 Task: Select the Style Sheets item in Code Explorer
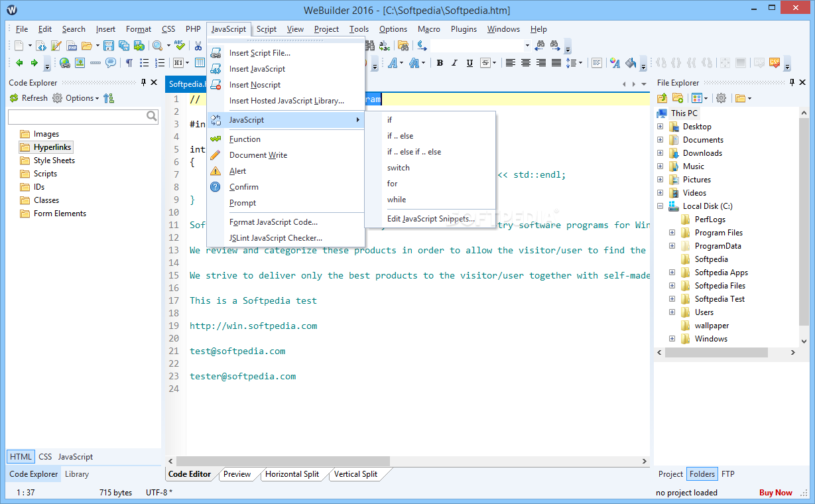tap(54, 160)
